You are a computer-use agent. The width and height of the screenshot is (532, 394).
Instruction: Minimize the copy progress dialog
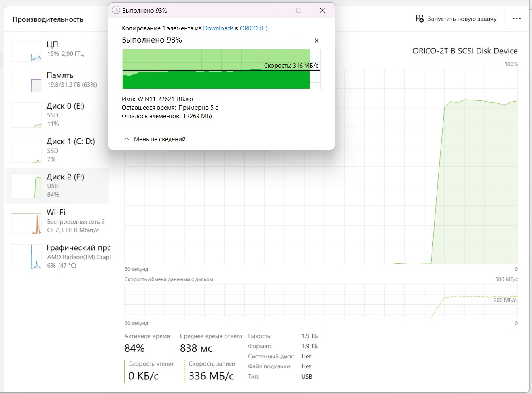pyautogui.click(x=275, y=10)
